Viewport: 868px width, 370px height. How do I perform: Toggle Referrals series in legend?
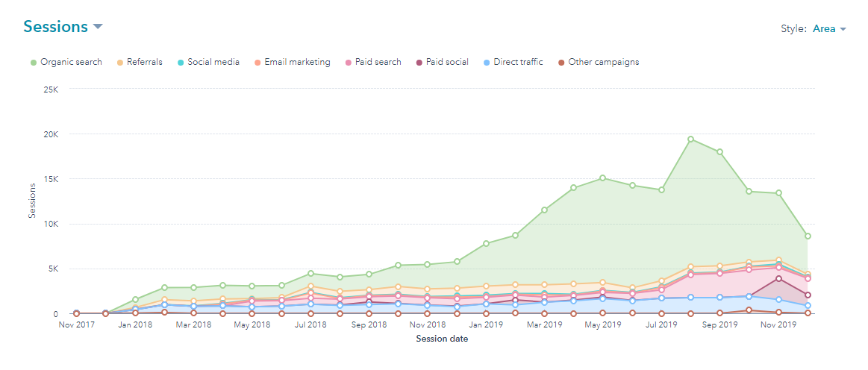(139, 62)
